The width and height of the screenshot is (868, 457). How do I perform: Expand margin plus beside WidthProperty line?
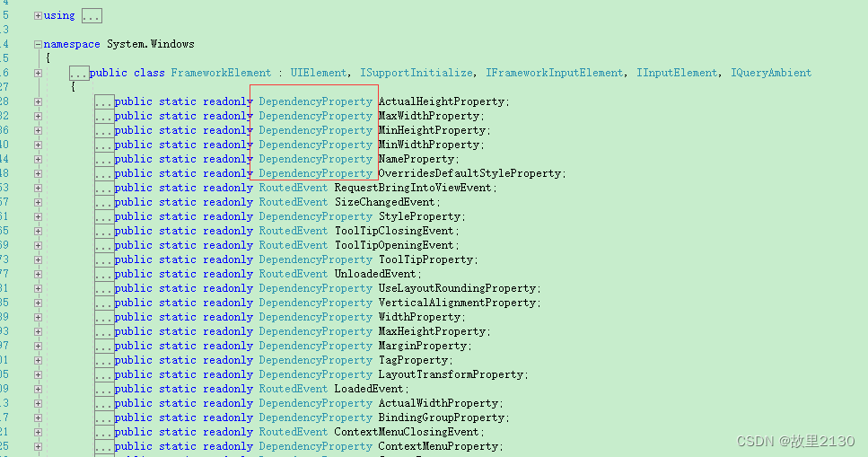click(x=38, y=318)
